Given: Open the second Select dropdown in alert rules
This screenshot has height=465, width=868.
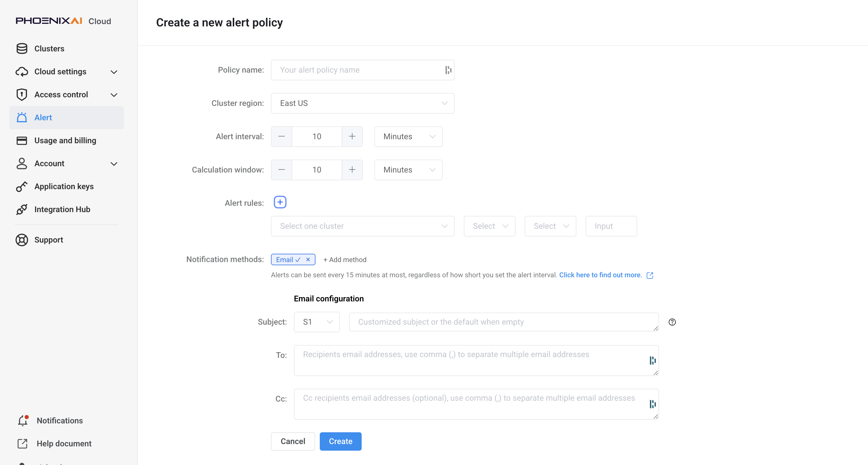Looking at the screenshot, I should [550, 226].
